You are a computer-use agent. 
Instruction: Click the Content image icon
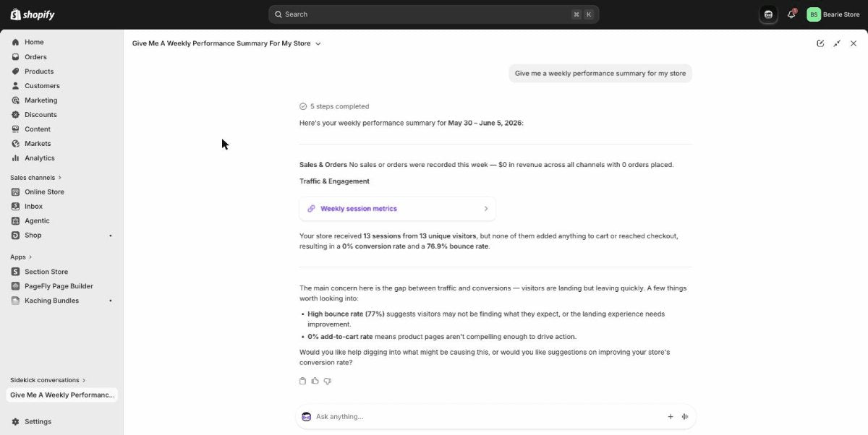[15, 129]
